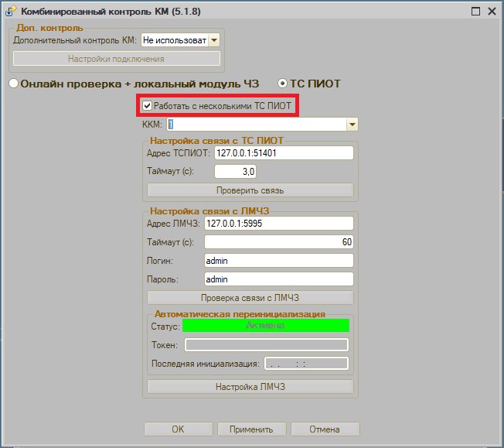The image size is (504, 448).
Task: Edit the Адрес ЛМЧЗ field
Action: 279,224
